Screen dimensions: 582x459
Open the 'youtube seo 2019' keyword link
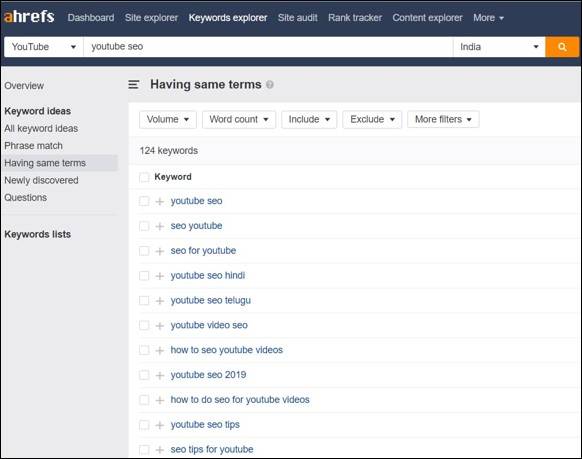[x=208, y=375]
